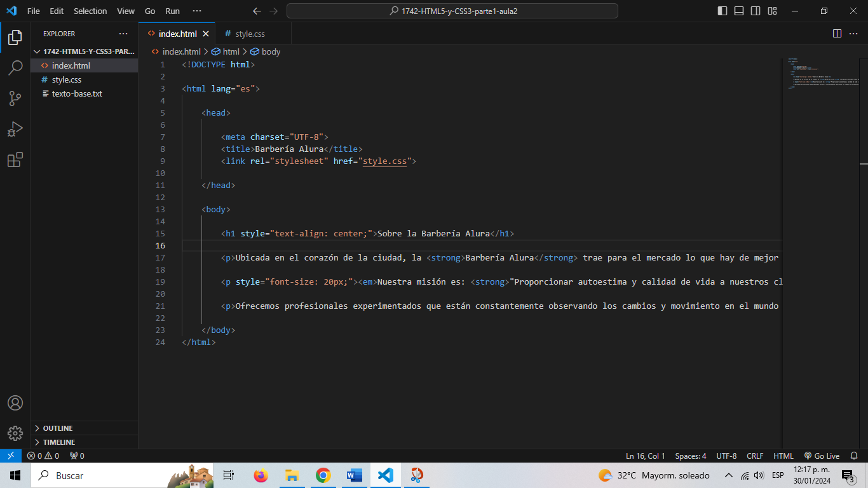Open the Go menu

[150, 11]
